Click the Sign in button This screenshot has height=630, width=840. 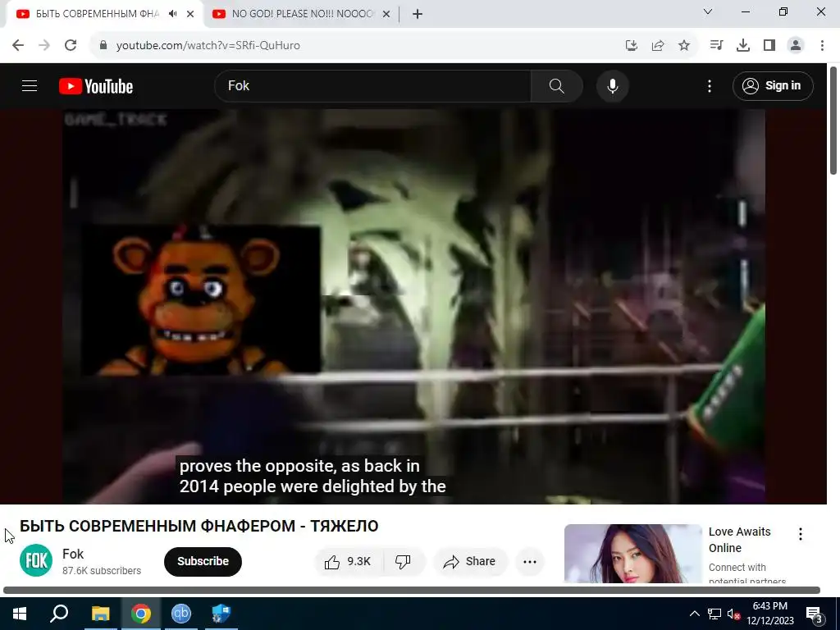tap(773, 85)
